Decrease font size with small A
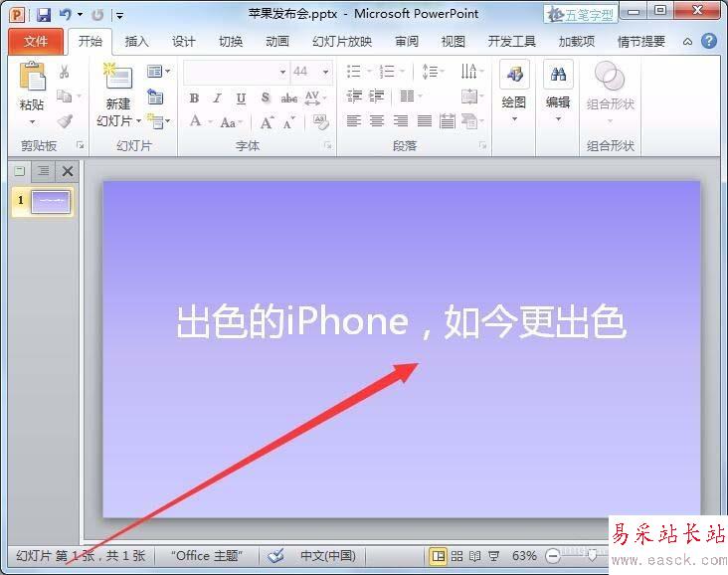This screenshot has width=728, height=575. point(288,123)
